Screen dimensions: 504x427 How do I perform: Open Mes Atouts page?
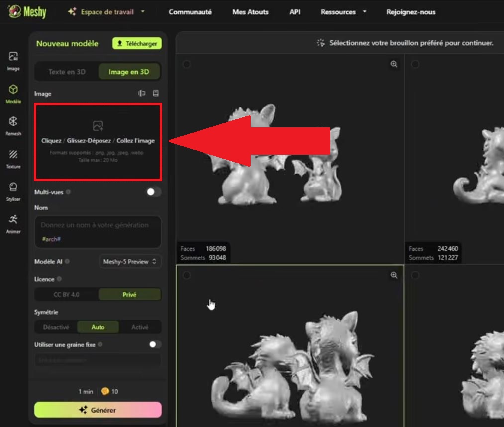point(250,12)
